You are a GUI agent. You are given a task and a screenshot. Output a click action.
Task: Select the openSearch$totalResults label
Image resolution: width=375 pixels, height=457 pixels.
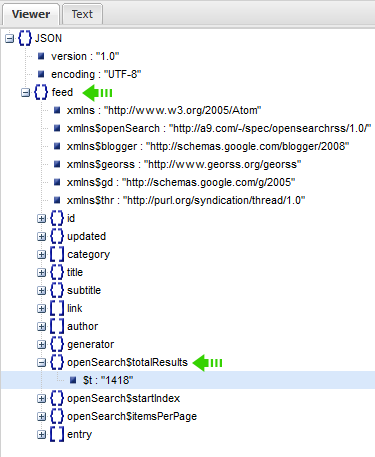pos(127,363)
